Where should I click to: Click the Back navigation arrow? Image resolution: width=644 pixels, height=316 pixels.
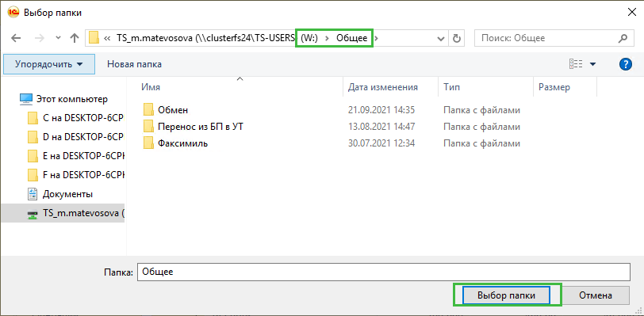16,38
